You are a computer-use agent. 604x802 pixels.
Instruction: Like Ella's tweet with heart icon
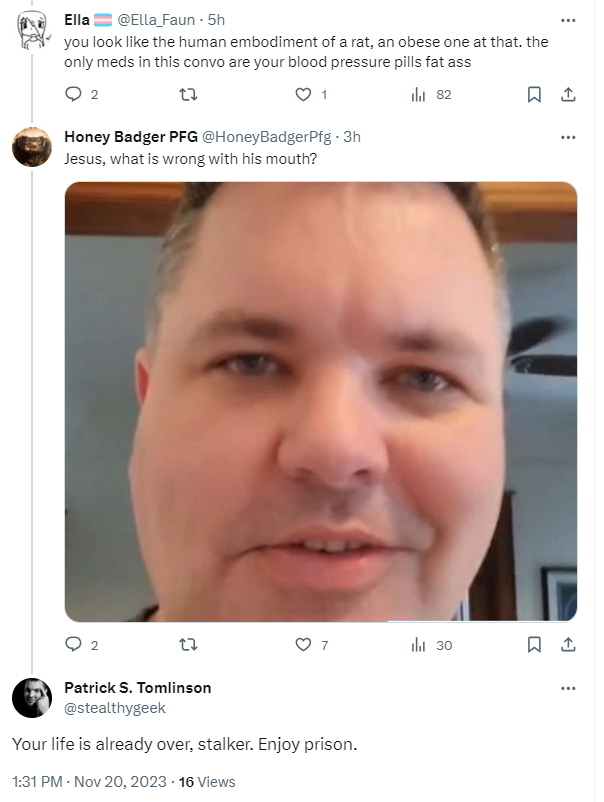[303, 94]
